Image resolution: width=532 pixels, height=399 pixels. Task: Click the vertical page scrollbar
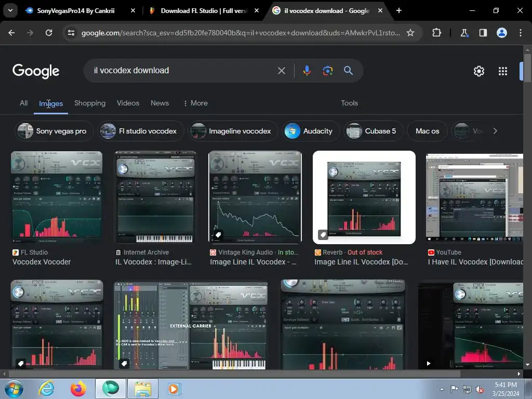pos(527,68)
